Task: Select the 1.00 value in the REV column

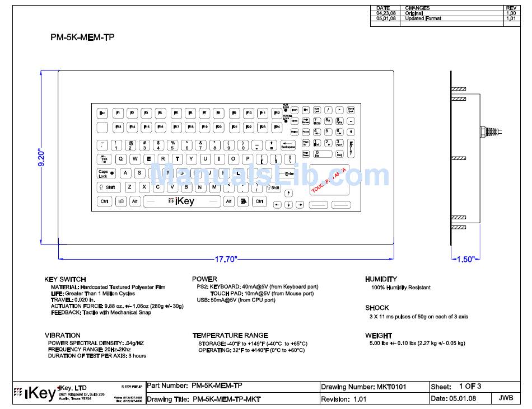Action: tap(511, 13)
